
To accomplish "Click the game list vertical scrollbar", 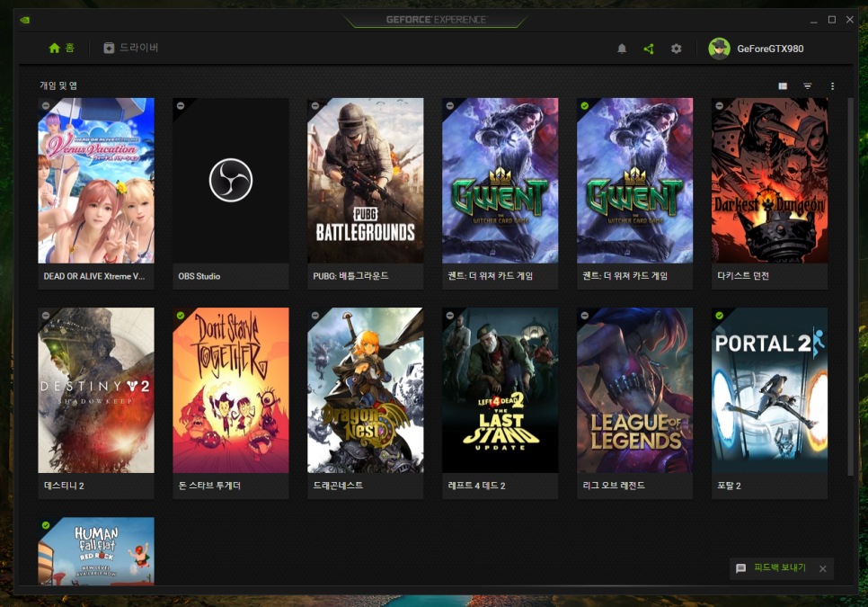I will (850, 286).
